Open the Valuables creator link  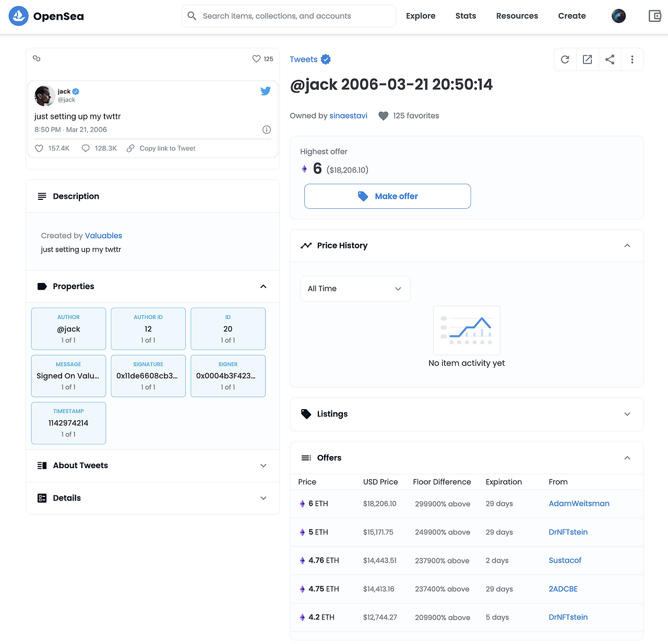[103, 236]
